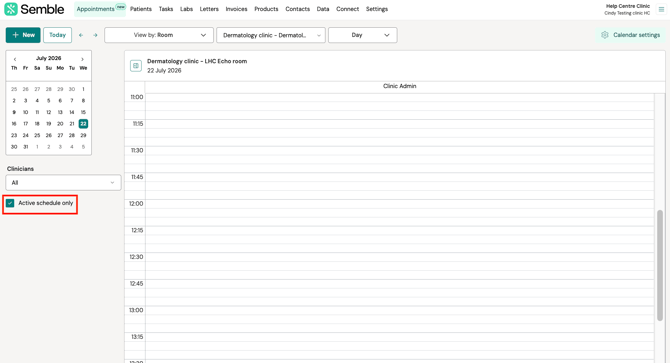Viewport: 670px width, 363px height.
Task: Click the Today button
Action: [57, 35]
